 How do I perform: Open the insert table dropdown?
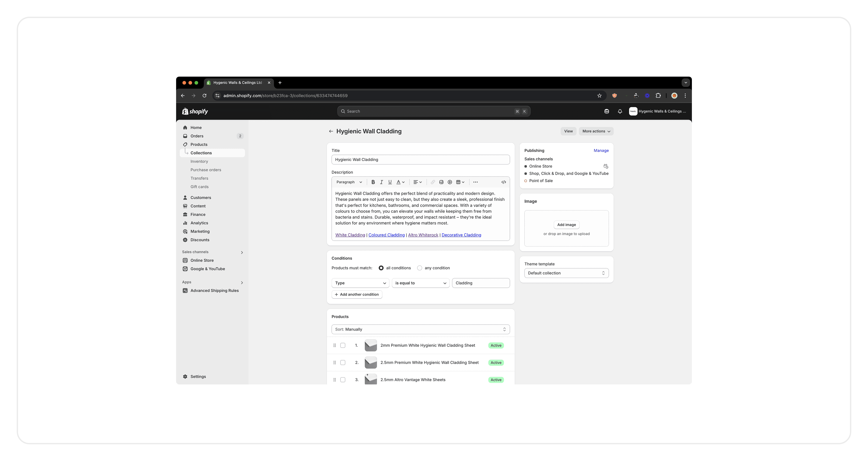[x=461, y=182]
